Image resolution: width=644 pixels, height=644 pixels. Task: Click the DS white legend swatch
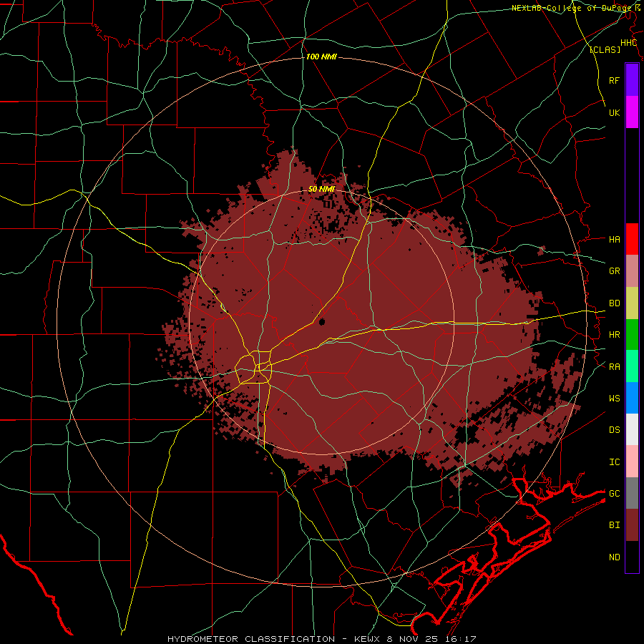coord(632,429)
